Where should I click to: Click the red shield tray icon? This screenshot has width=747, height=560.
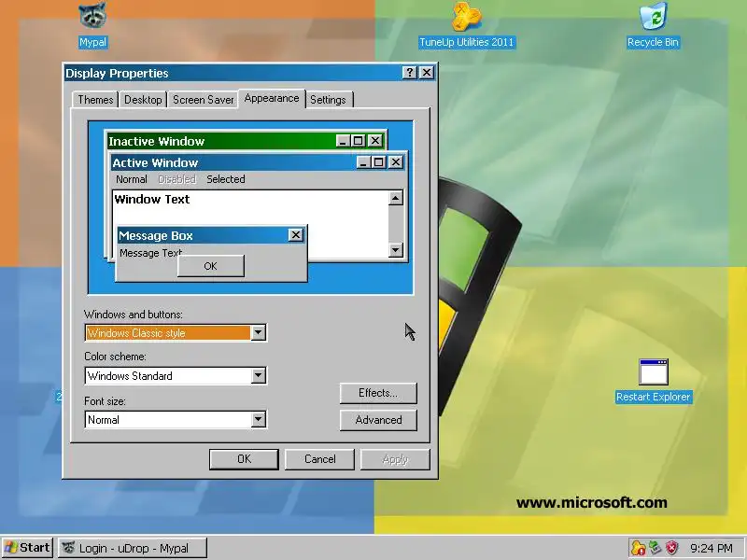coord(671,548)
